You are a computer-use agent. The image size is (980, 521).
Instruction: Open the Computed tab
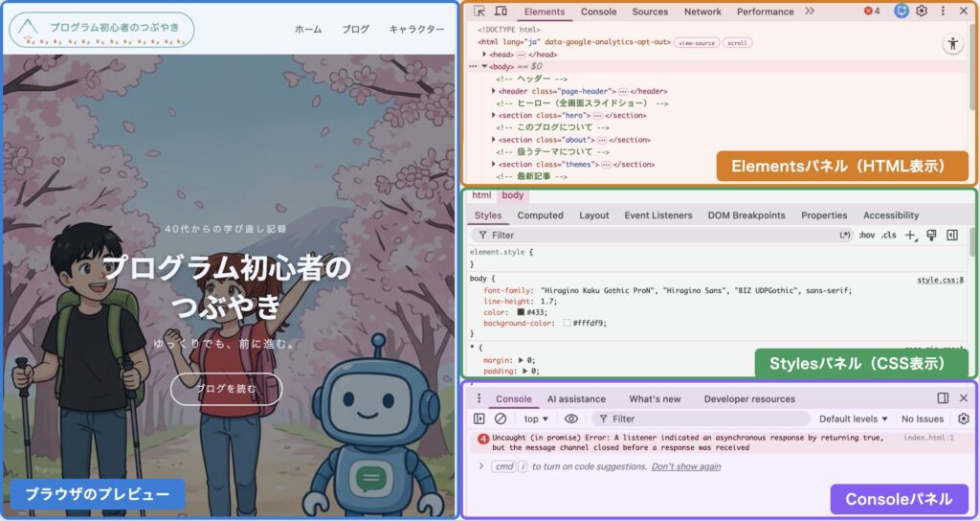pyautogui.click(x=540, y=215)
